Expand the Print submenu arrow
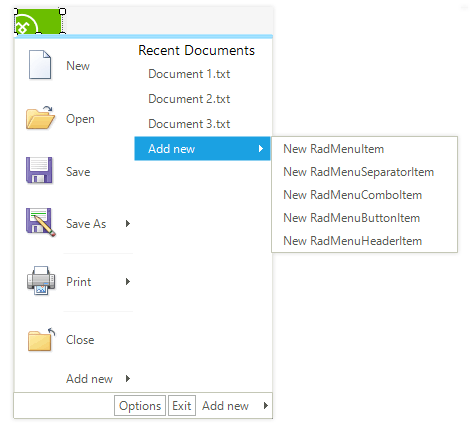Screen dimensions: 470x435 click(x=128, y=282)
